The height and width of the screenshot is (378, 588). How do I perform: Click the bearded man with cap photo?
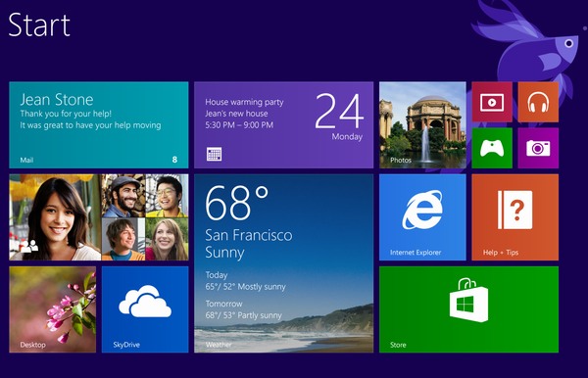(123, 196)
